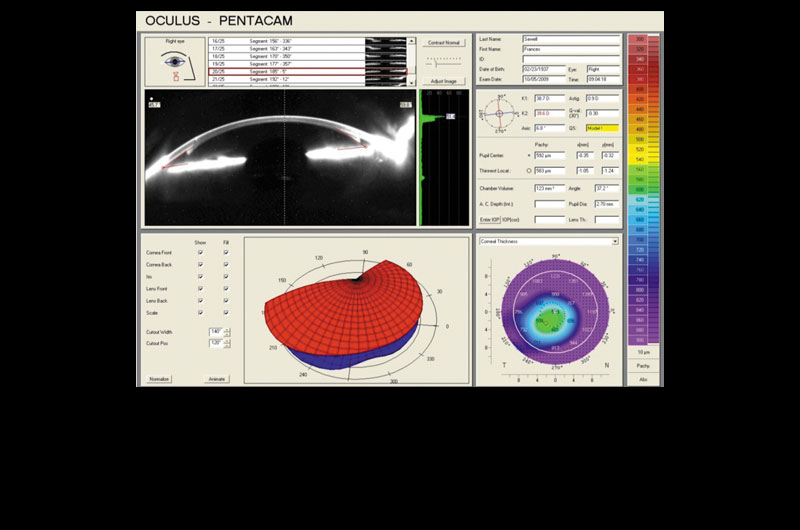Select highlighted segment row 20/25

pyautogui.click(x=308, y=72)
